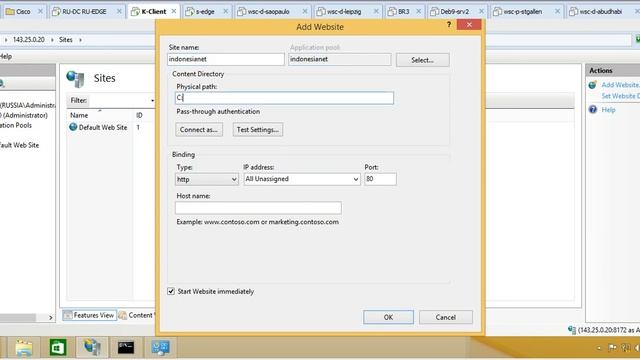Click the Add Website globe icon
Screen dimensions: 640x360
point(593,85)
